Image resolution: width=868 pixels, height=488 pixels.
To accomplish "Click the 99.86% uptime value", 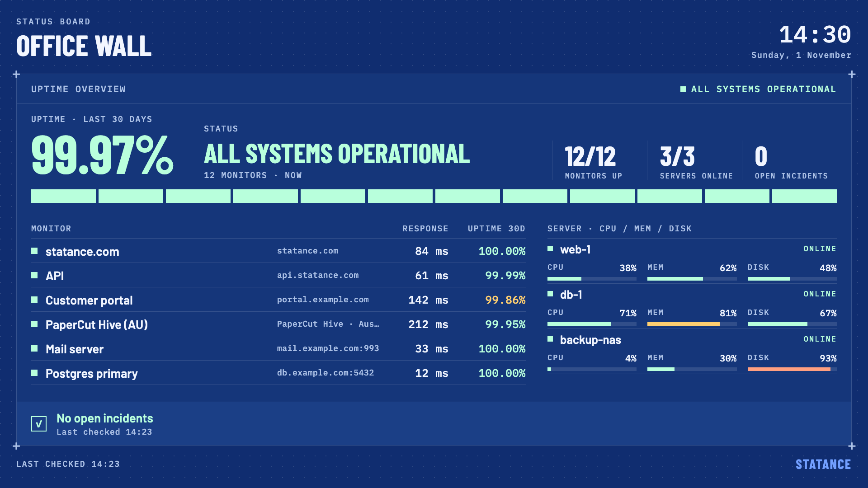I will point(505,300).
